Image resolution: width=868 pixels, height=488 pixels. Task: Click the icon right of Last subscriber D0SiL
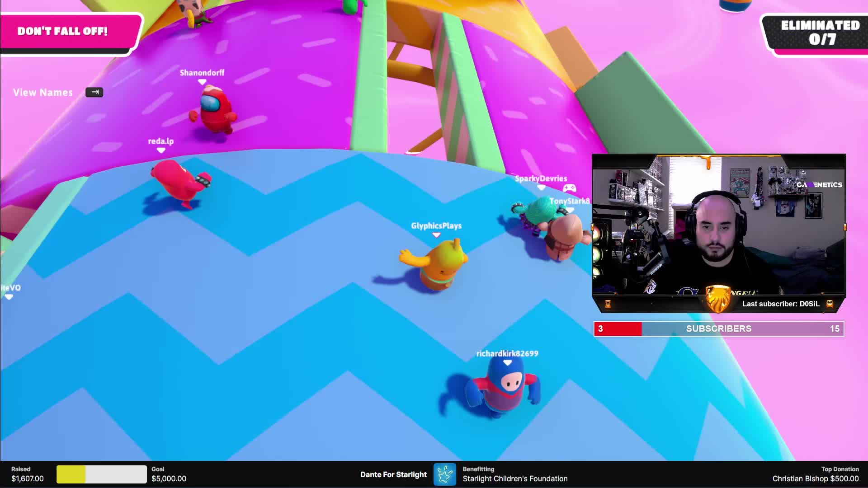pos(830,304)
